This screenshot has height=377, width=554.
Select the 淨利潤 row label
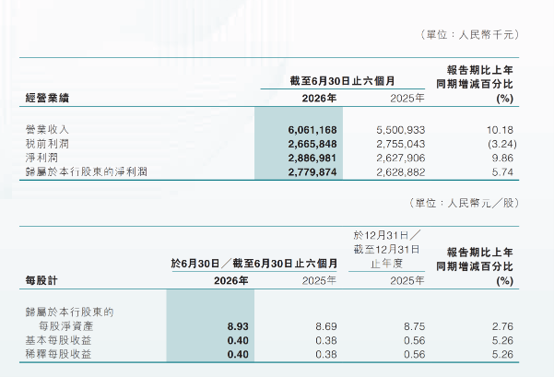(42, 158)
